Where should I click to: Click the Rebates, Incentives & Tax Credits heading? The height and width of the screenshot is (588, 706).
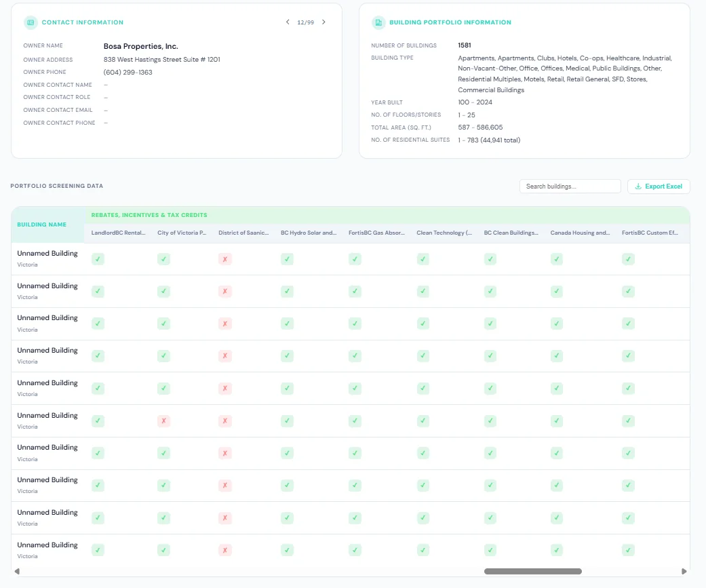[149, 215]
